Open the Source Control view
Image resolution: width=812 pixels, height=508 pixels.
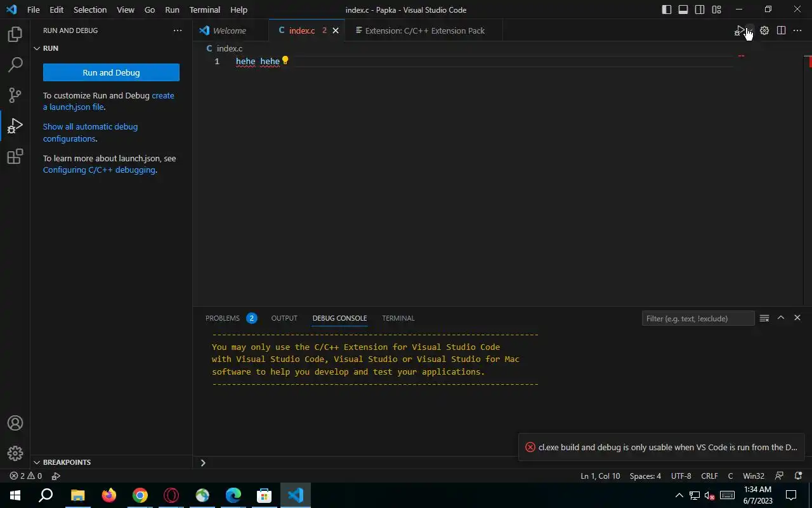click(15, 95)
